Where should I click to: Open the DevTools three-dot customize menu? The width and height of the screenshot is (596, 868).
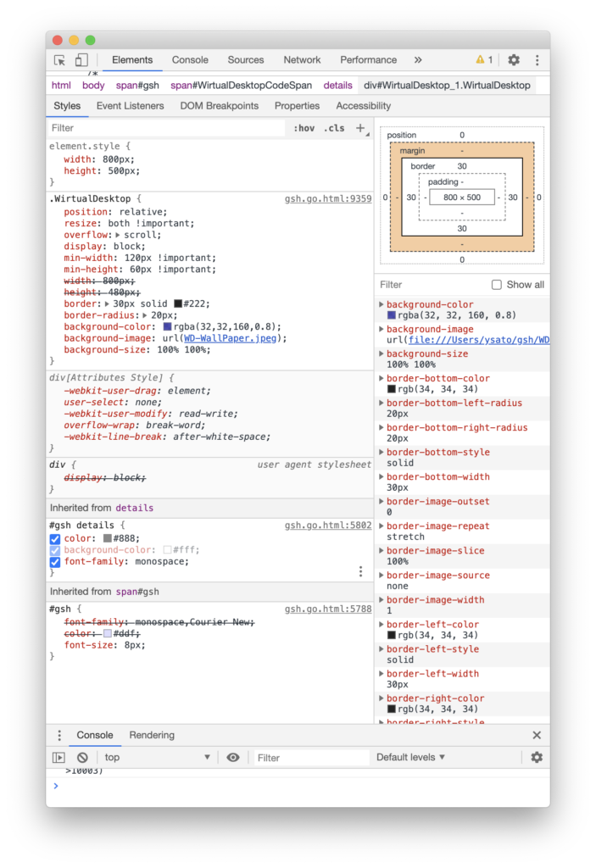[x=537, y=60]
